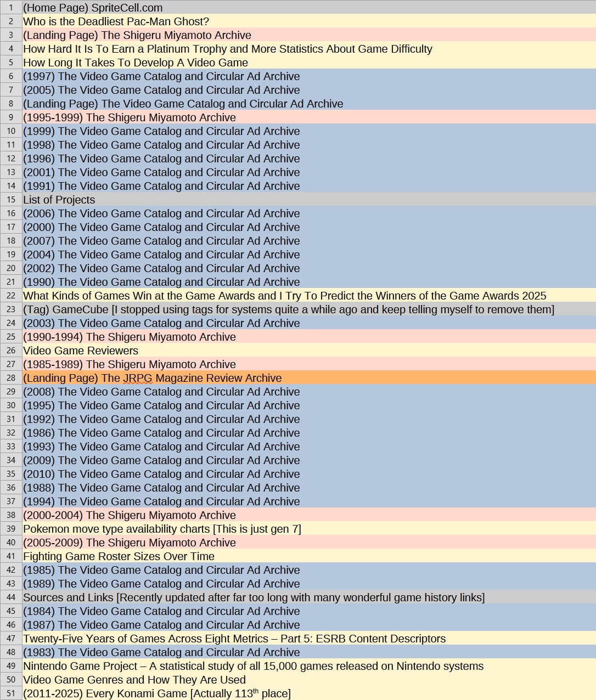The width and height of the screenshot is (596, 700).
Task: Click the "Nintendo Game Project" statistical study cell
Action: point(253,666)
